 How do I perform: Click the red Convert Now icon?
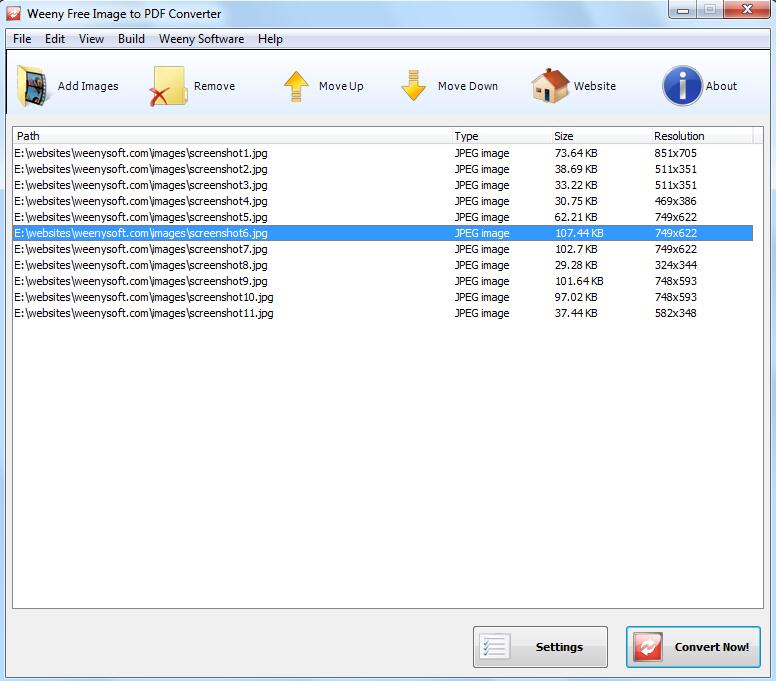coord(649,647)
